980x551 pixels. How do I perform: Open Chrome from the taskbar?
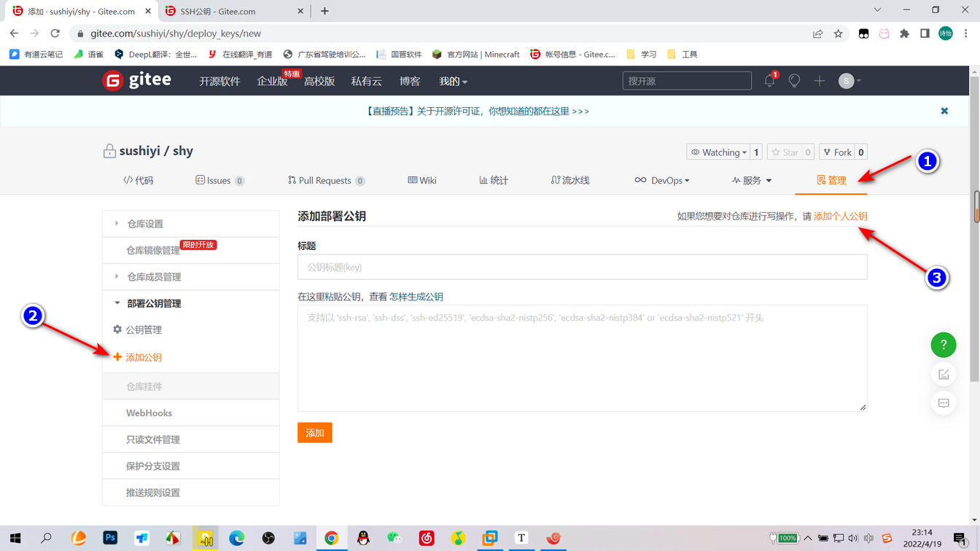tap(332, 538)
